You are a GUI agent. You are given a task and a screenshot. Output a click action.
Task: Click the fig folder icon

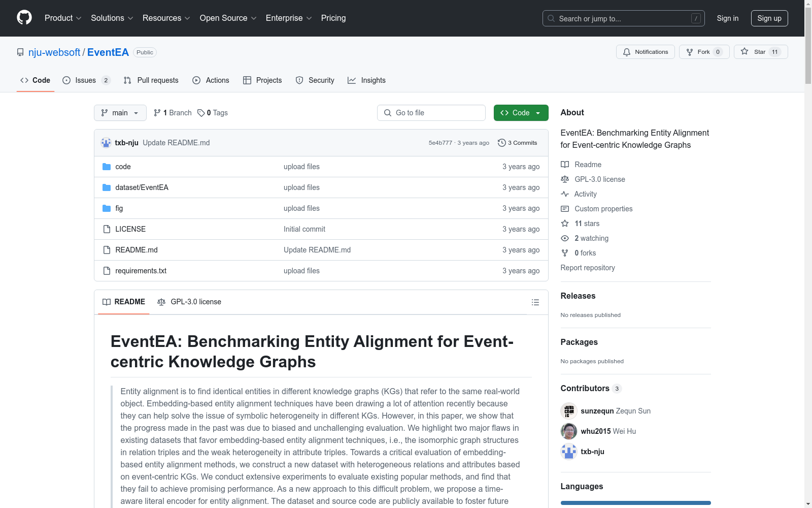point(107,208)
